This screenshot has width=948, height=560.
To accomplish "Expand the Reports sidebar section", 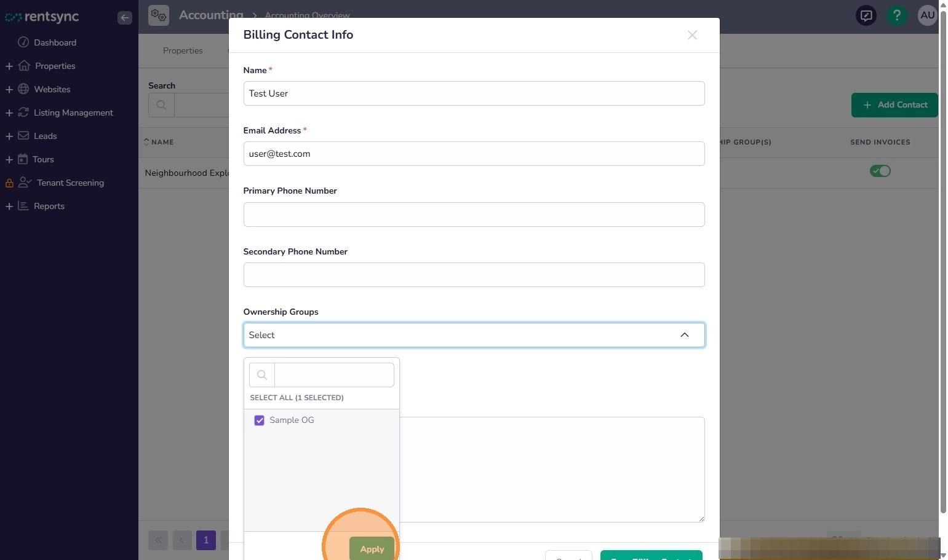I will click(9, 206).
